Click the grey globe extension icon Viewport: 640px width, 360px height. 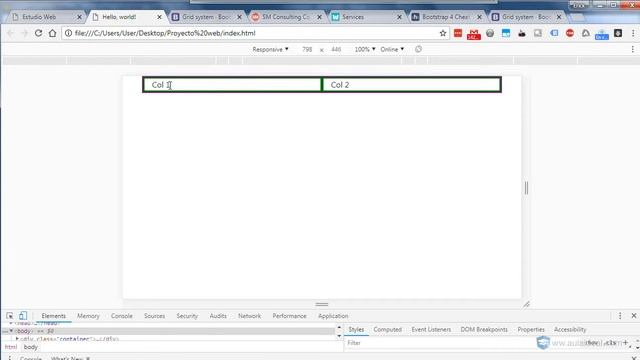coord(490,33)
